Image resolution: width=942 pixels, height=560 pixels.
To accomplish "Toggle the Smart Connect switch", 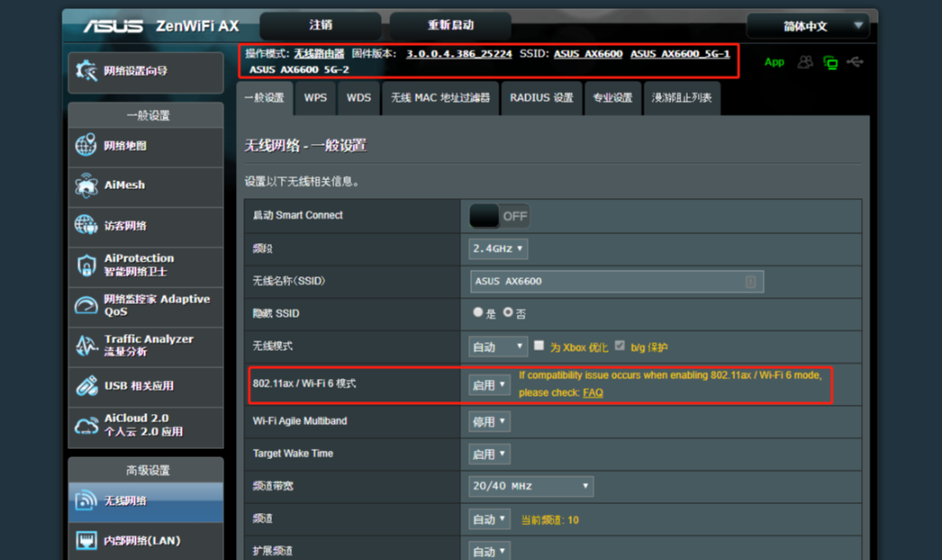I will [499, 216].
